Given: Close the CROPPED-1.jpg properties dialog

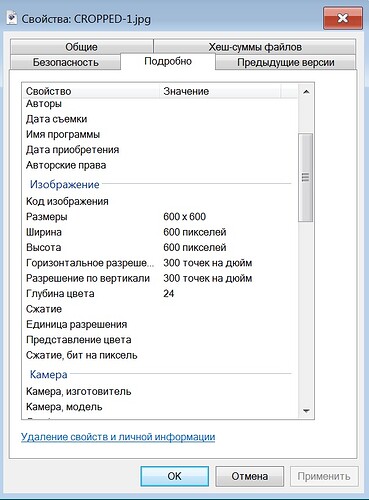Looking at the screenshot, I should (343, 18).
